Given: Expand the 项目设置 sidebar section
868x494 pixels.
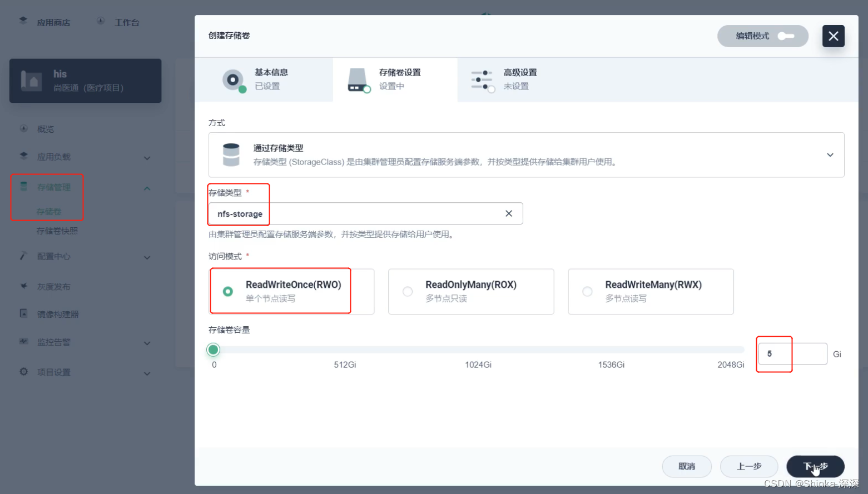Looking at the screenshot, I should tap(147, 373).
